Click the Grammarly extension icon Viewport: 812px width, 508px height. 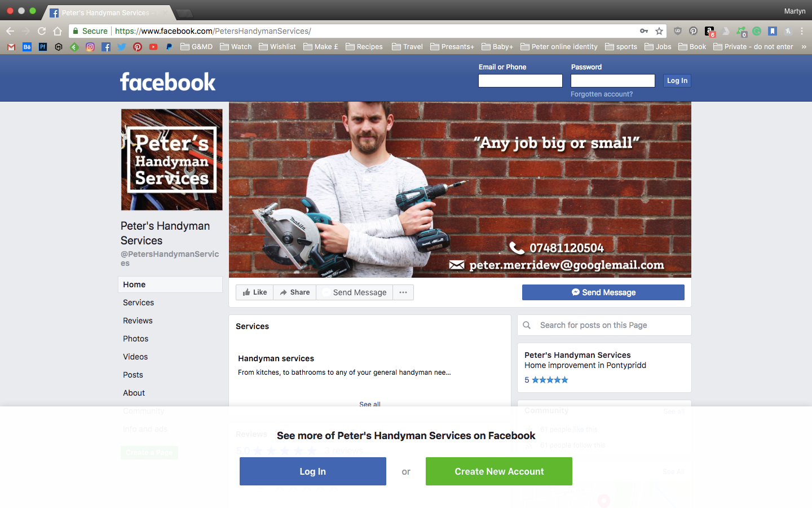[x=757, y=31]
